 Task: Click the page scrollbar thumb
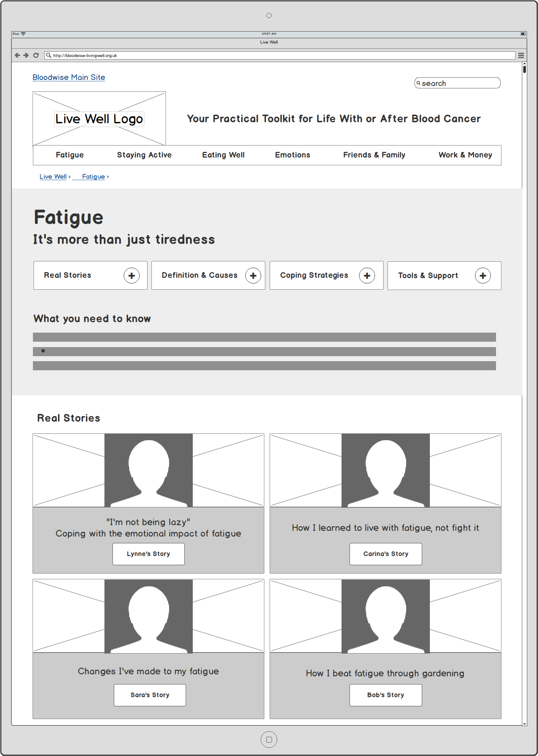click(525, 69)
